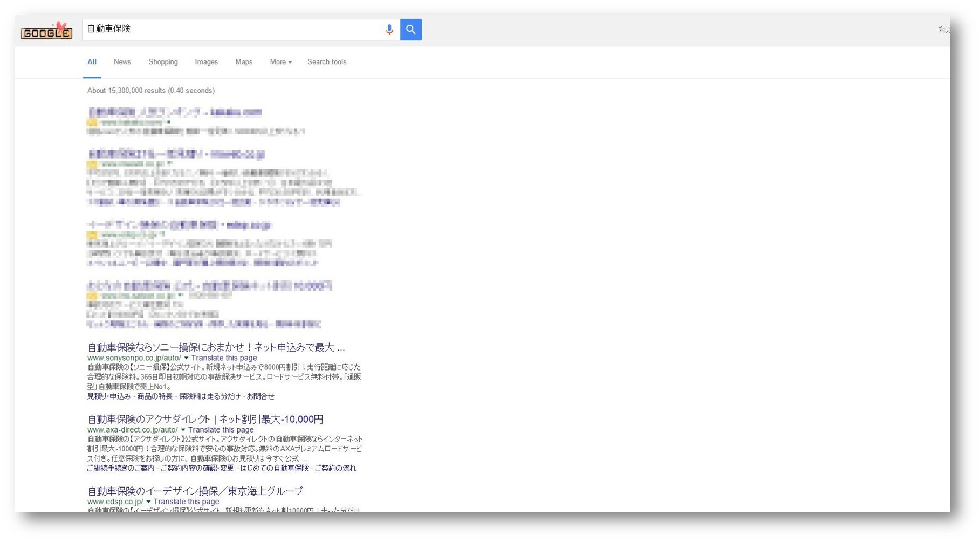Expand dropdown arrow beside sonysonpo.co.jp URL
This screenshot has height=542, width=980.
187,358
